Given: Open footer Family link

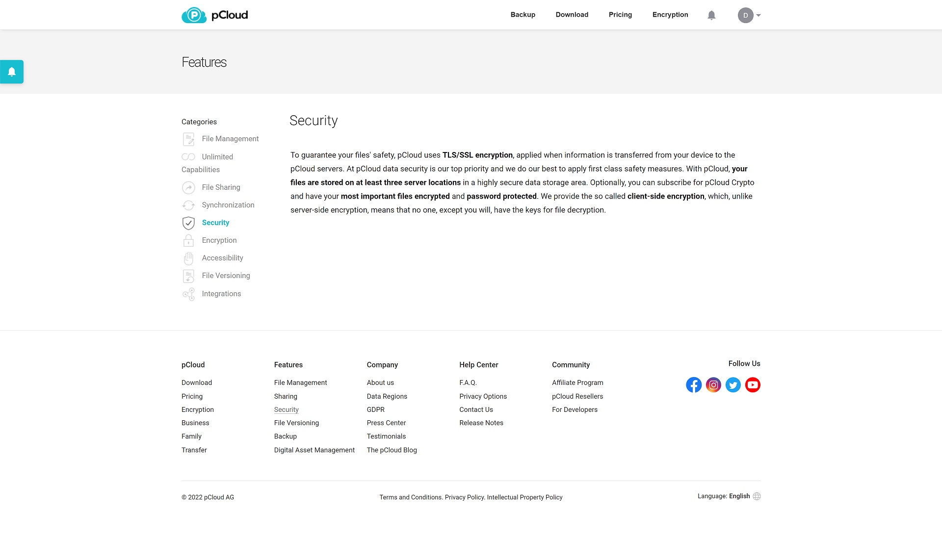Looking at the screenshot, I should point(191,436).
